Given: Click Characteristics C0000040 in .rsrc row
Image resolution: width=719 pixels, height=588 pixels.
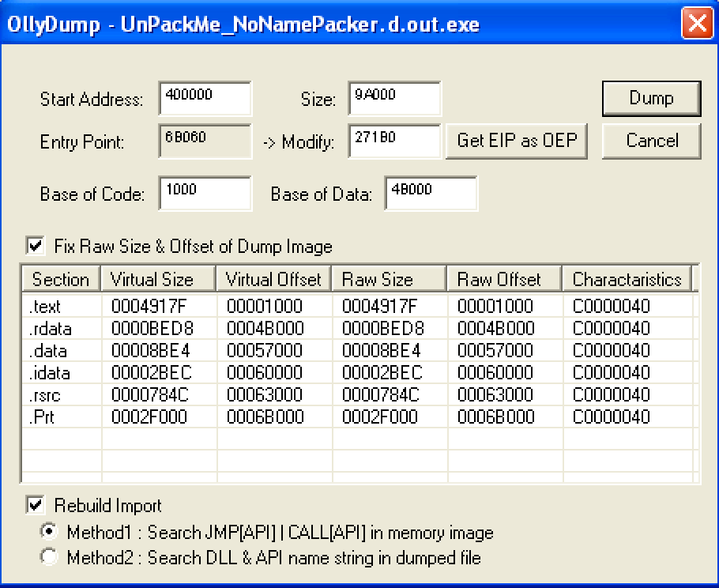Looking at the screenshot, I should click(612, 394).
